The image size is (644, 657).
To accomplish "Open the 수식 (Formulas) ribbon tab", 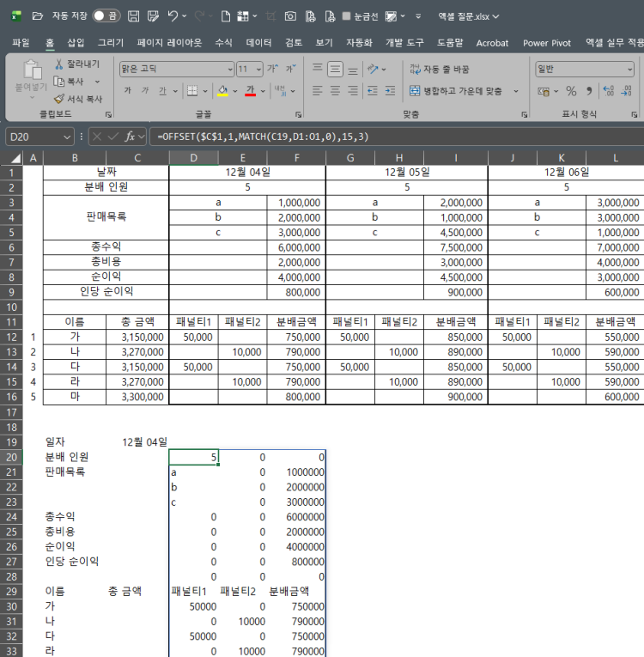I will point(223,42).
